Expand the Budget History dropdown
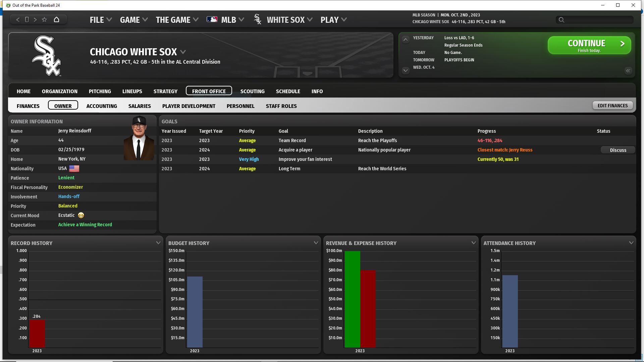This screenshot has width=644, height=362. [316, 243]
